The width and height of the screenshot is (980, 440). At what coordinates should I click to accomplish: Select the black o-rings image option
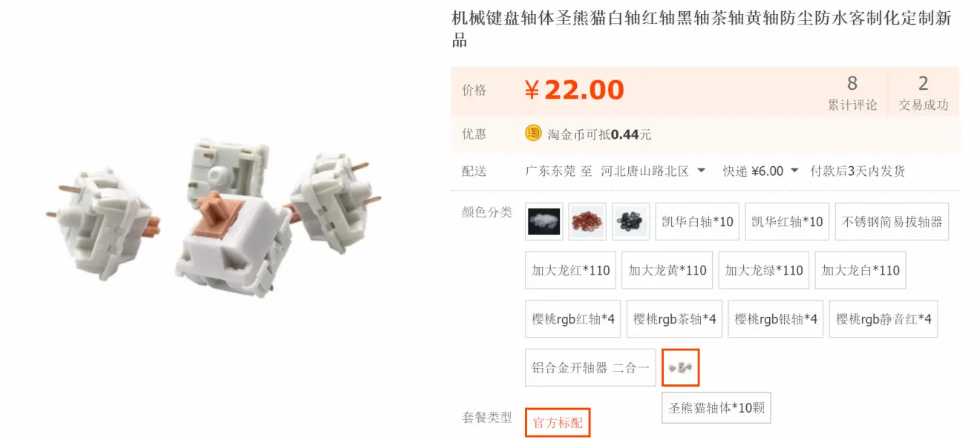pos(631,222)
